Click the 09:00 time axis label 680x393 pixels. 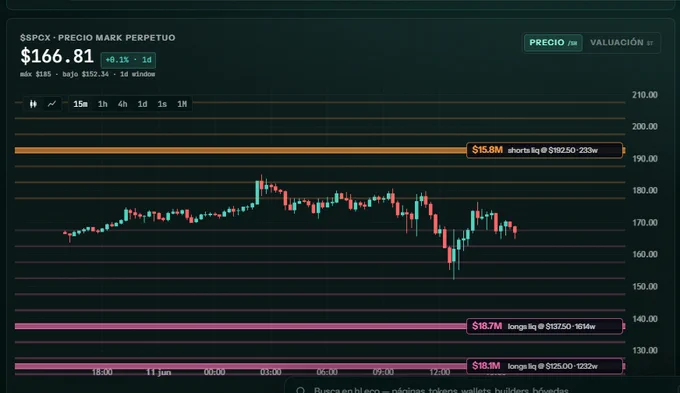click(383, 372)
